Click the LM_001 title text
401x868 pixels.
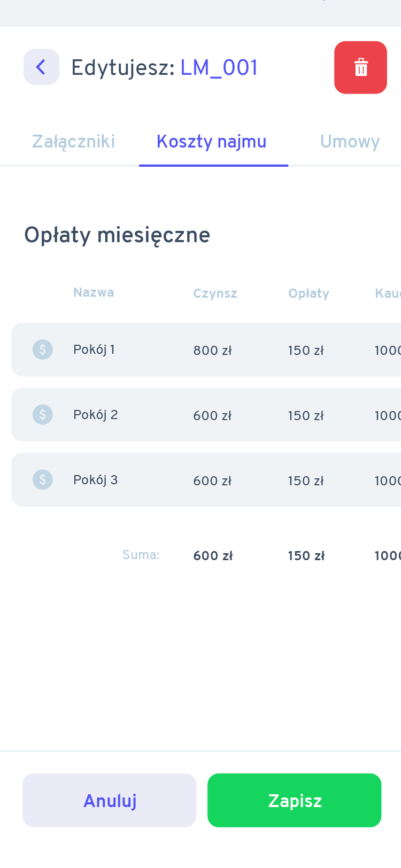pos(219,68)
